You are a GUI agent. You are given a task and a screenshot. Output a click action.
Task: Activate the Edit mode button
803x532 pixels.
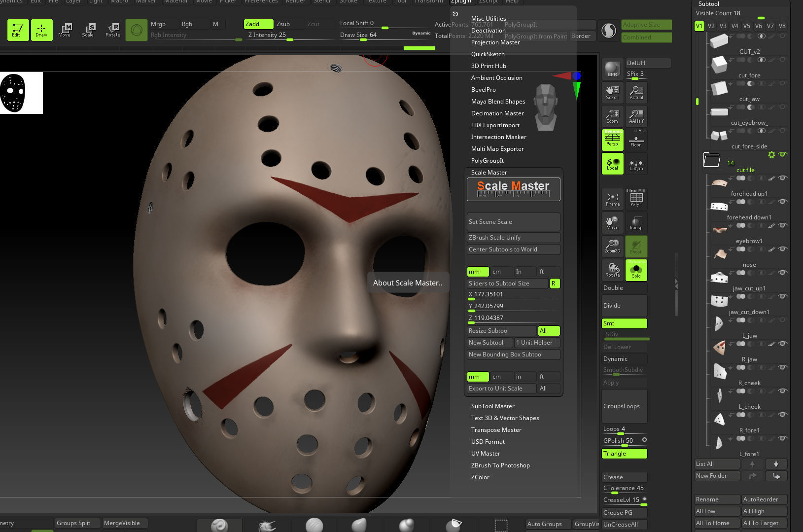coord(18,30)
